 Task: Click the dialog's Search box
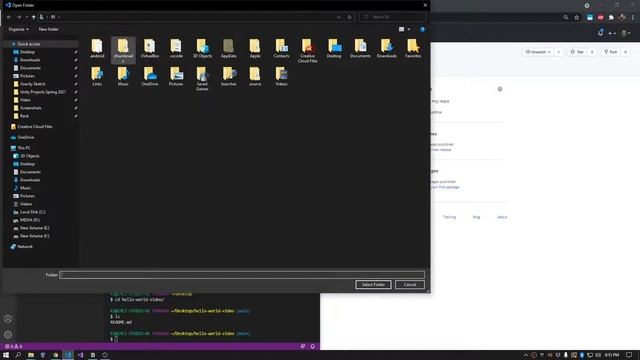pyautogui.click(x=393, y=17)
